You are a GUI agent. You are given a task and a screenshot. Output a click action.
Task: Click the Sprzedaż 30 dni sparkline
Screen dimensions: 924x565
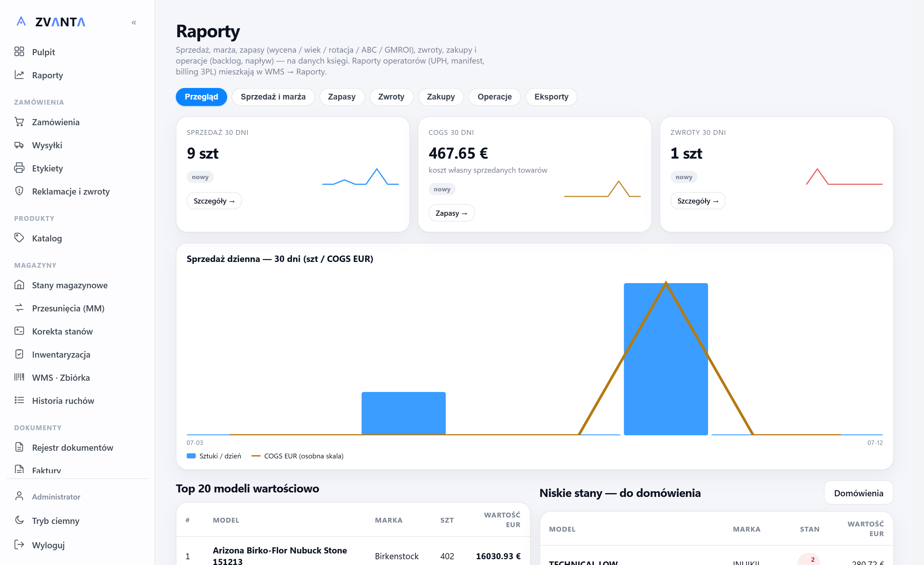pyautogui.click(x=360, y=176)
